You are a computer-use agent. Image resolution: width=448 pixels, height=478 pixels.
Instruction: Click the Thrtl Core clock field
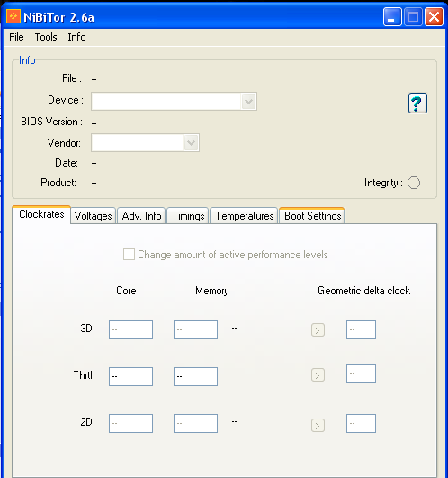coord(130,377)
